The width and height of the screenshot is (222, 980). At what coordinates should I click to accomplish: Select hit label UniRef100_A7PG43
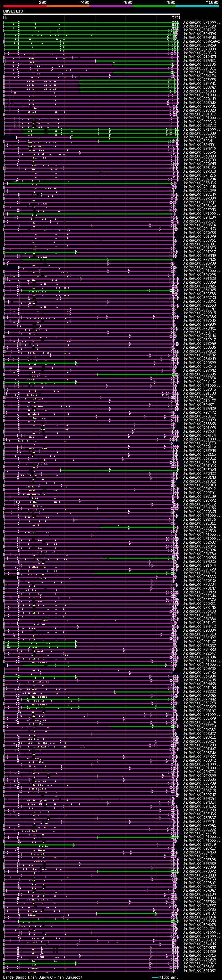pyautogui.click(x=199, y=122)
